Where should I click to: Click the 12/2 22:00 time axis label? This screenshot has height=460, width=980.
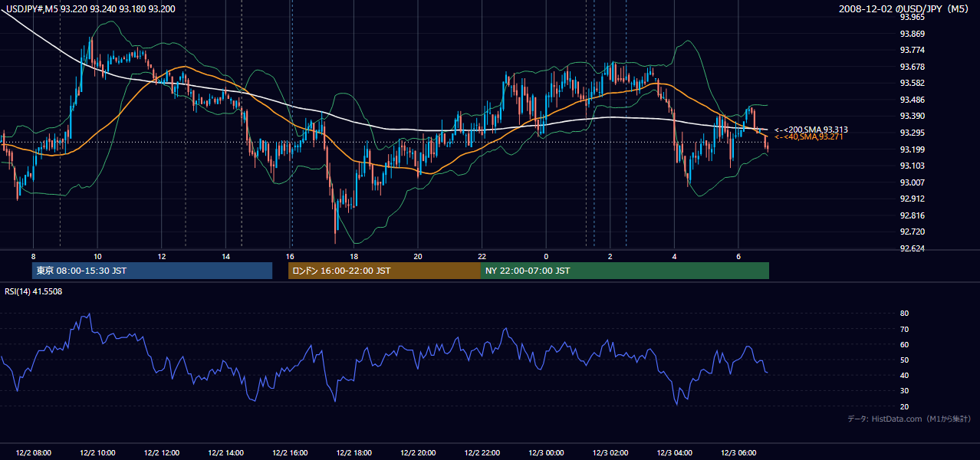click(482, 453)
